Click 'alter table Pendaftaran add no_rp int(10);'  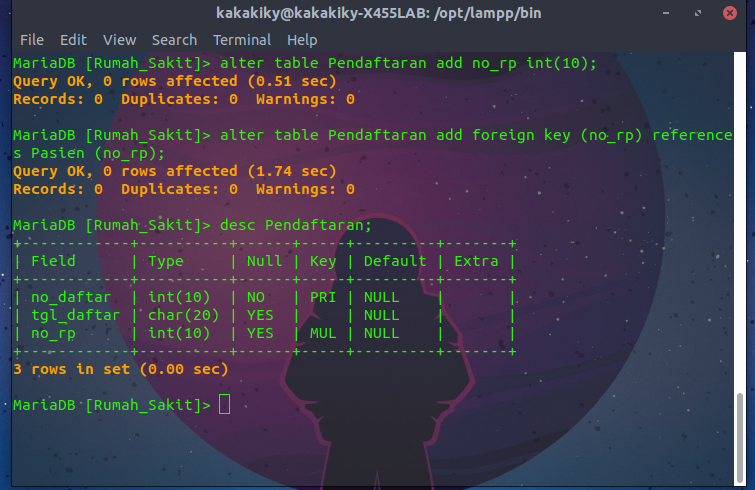click(x=408, y=63)
